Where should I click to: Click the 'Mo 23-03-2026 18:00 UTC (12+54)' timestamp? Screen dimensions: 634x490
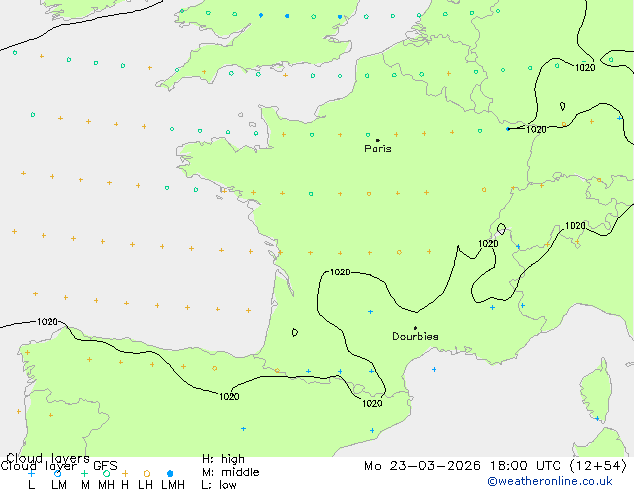[x=495, y=466]
